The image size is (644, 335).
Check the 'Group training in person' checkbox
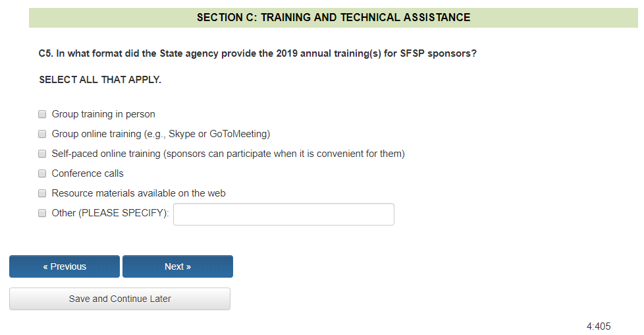tap(42, 114)
